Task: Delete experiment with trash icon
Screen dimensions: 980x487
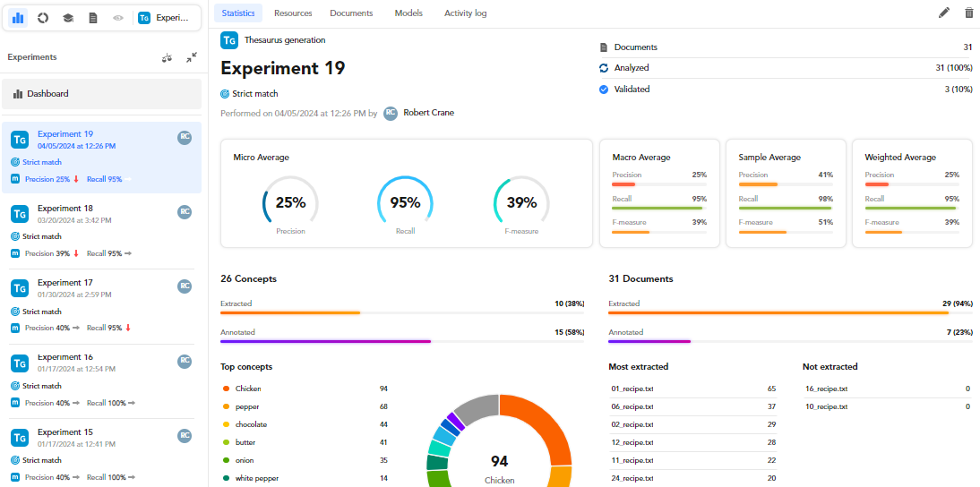Action: (x=968, y=13)
